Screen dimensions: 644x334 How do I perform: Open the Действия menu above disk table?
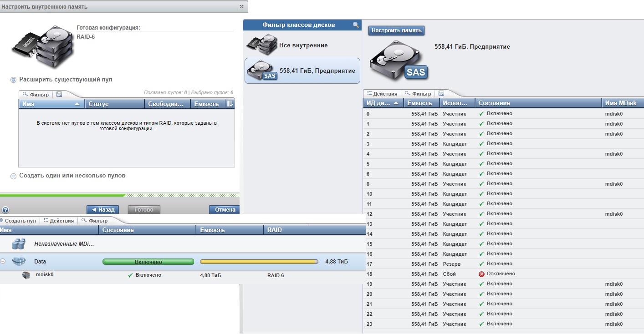pos(383,93)
